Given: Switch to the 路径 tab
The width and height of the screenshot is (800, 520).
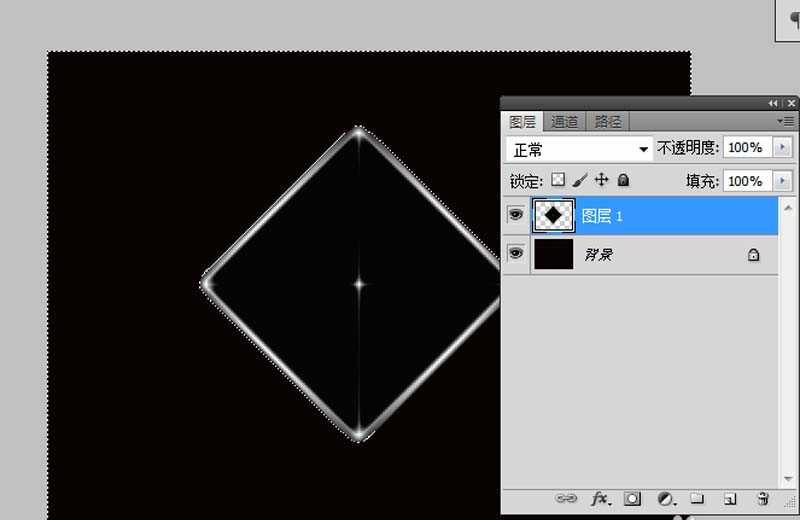Looking at the screenshot, I should point(608,122).
